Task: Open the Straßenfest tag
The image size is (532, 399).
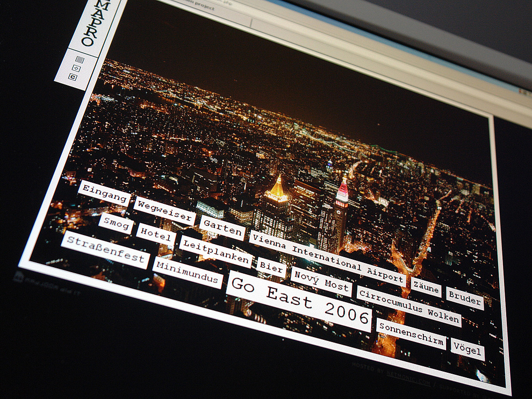Action: pyautogui.click(x=105, y=250)
